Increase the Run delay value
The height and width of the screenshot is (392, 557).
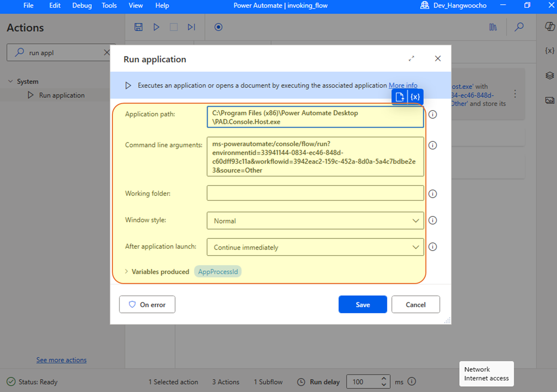click(384, 378)
